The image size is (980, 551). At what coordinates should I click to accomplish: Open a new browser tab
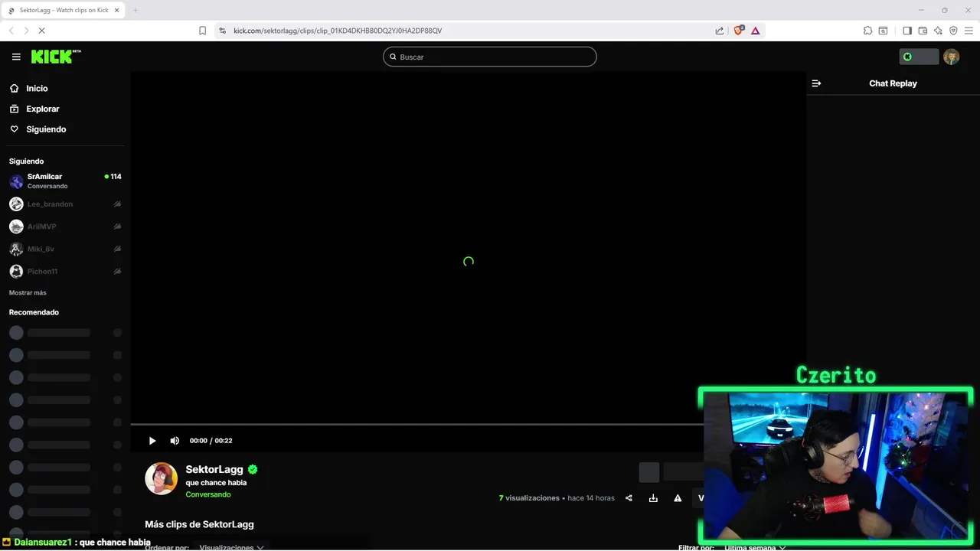(136, 10)
